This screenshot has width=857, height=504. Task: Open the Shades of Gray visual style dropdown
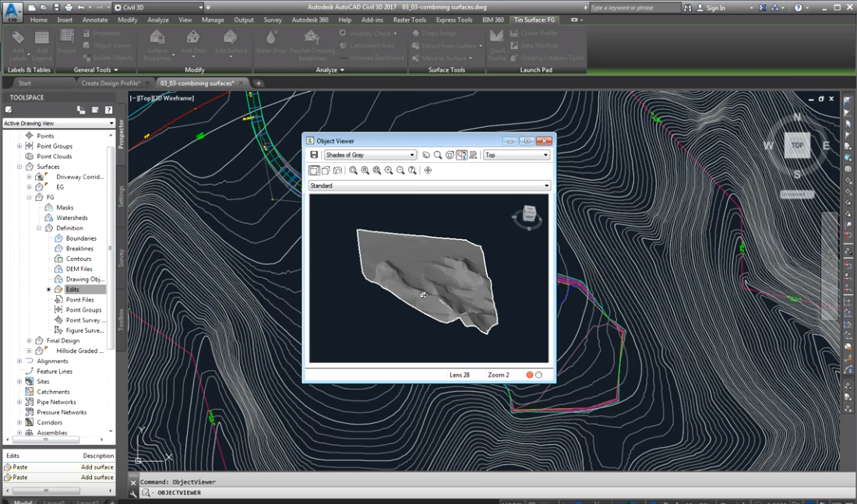370,155
